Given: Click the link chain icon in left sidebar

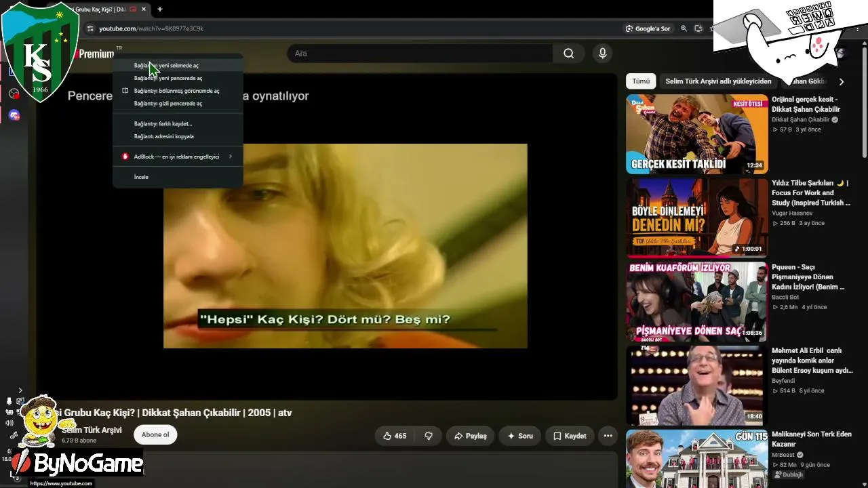Looking at the screenshot, I should pyautogui.click(x=13, y=434).
